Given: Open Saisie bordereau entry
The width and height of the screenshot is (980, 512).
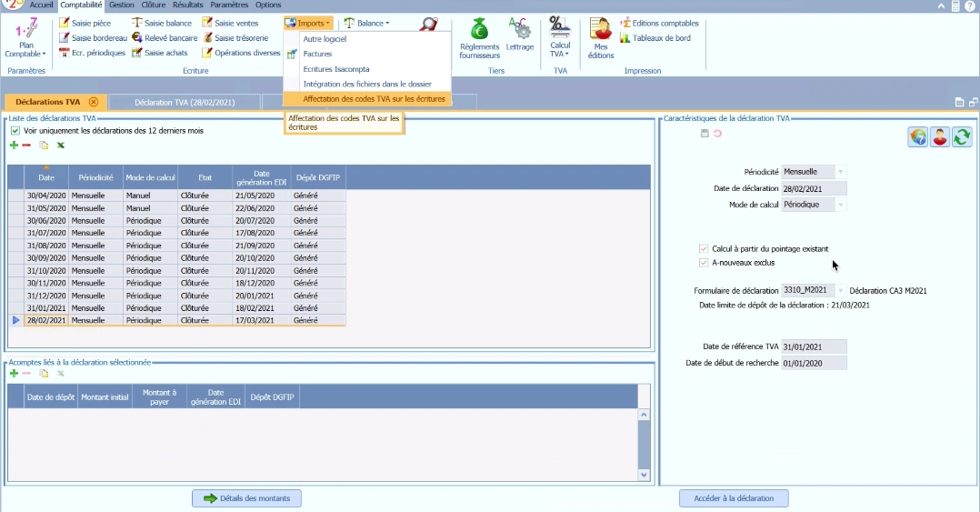Looking at the screenshot, I should click(93, 38).
